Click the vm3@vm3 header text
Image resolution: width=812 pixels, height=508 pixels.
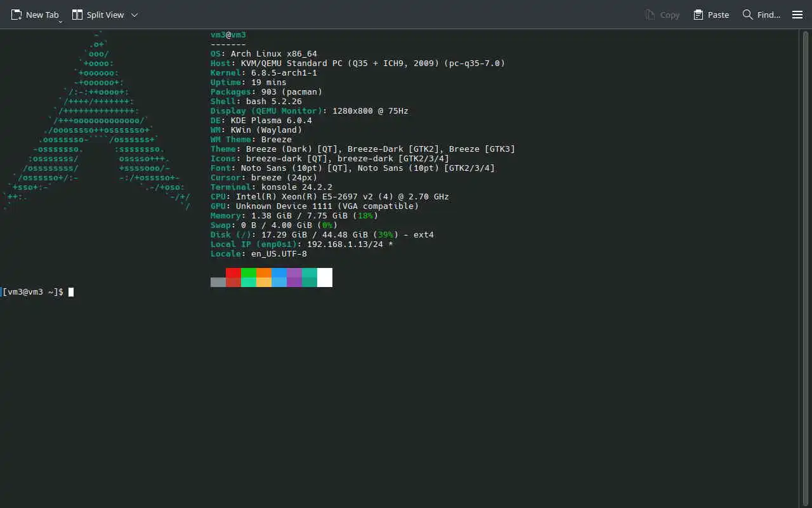[228, 35]
